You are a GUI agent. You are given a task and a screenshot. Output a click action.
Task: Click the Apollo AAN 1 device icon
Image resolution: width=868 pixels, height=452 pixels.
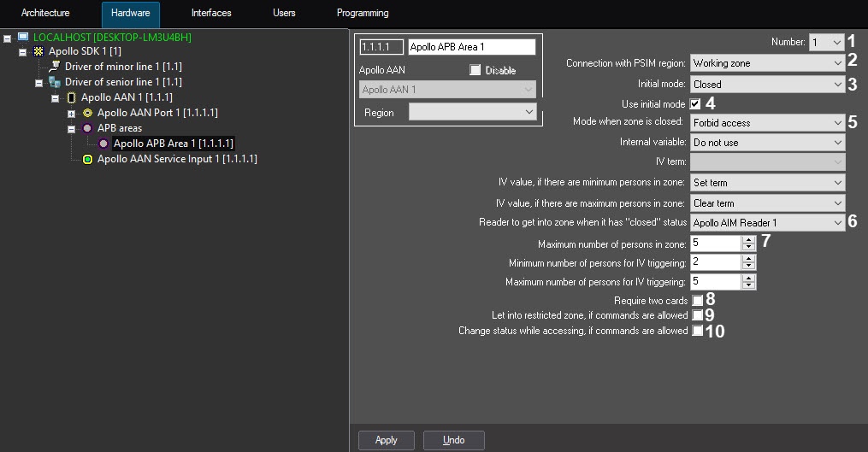pos(71,97)
